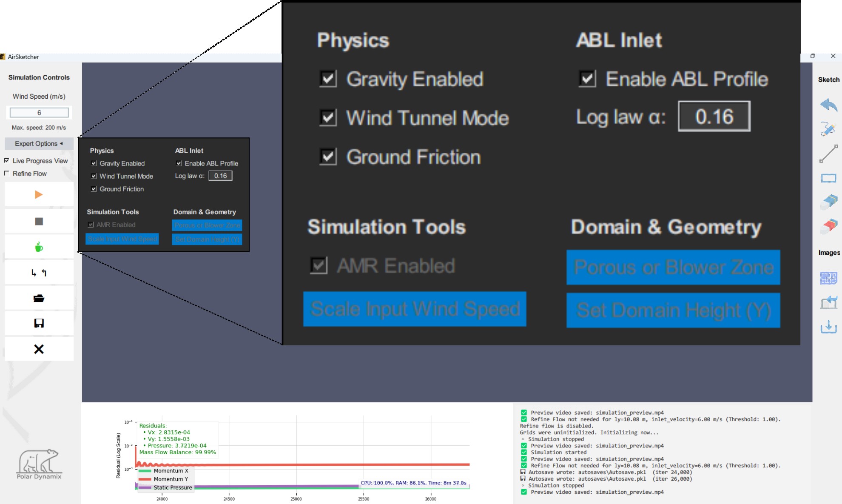Undo the last sketch with the blue arrow

(828, 105)
